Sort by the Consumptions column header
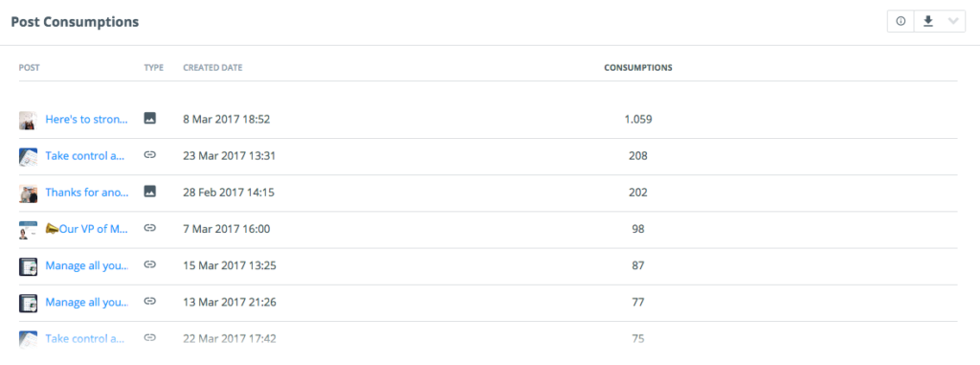 [x=638, y=68]
